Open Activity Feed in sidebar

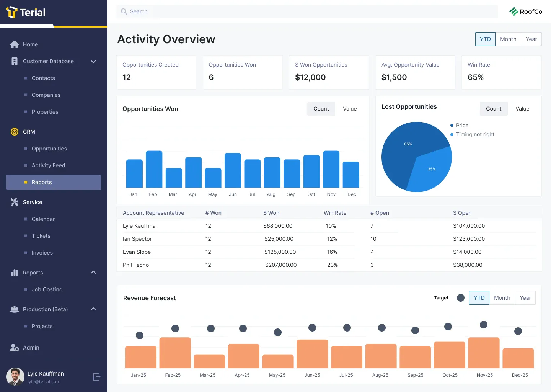[x=48, y=165]
